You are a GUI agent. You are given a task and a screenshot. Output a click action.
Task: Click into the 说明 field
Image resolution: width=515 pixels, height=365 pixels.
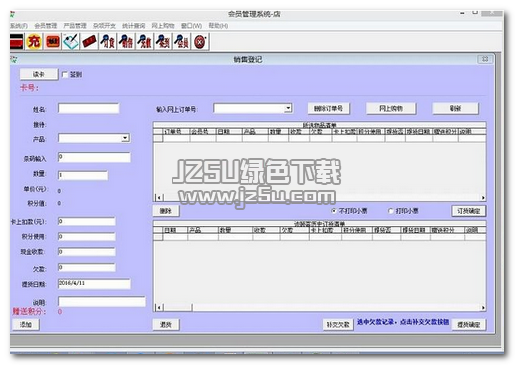tap(102, 302)
